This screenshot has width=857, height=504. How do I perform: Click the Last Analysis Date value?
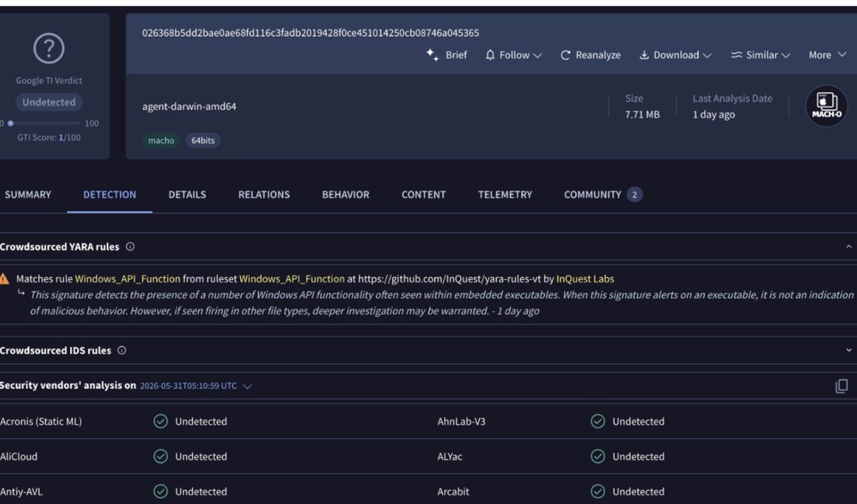point(713,114)
